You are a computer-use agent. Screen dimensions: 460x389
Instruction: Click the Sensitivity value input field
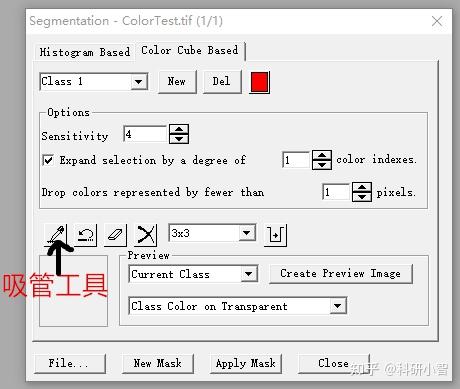(145, 134)
